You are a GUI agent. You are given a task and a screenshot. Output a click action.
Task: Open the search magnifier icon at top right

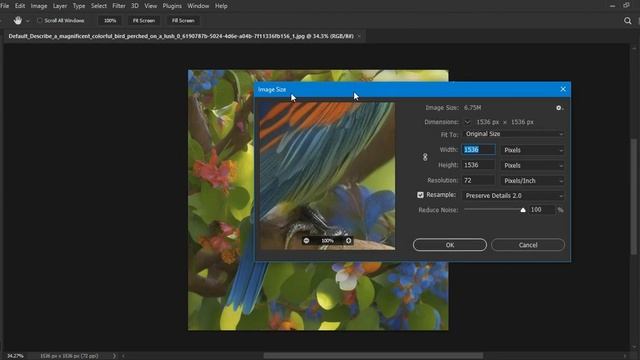click(627, 21)
